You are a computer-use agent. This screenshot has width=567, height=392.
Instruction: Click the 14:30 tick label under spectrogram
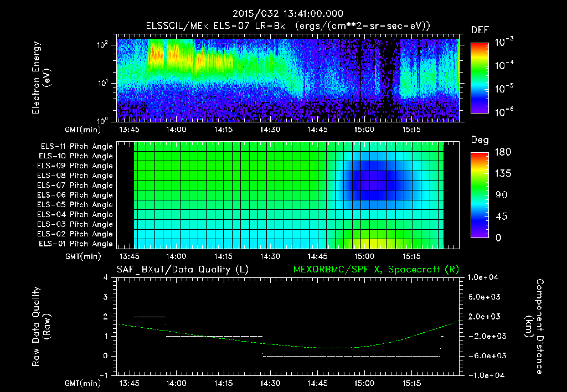[270, 130]
